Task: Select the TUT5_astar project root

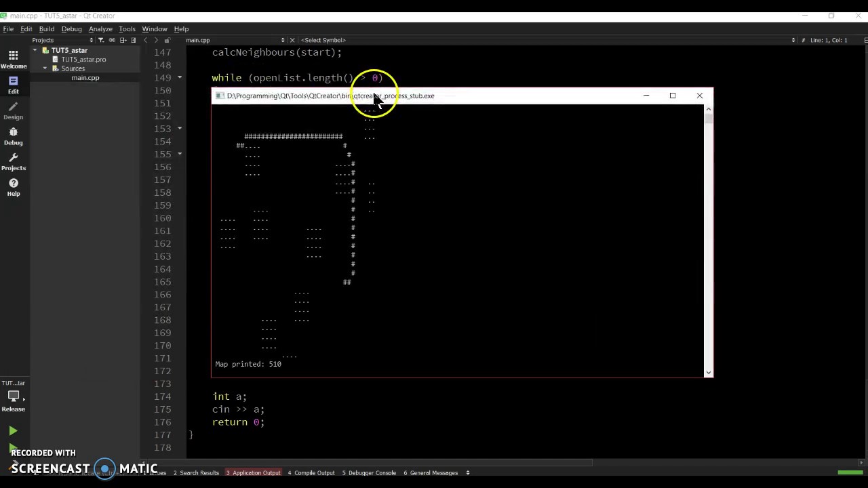Action: (x=69, y=50)
